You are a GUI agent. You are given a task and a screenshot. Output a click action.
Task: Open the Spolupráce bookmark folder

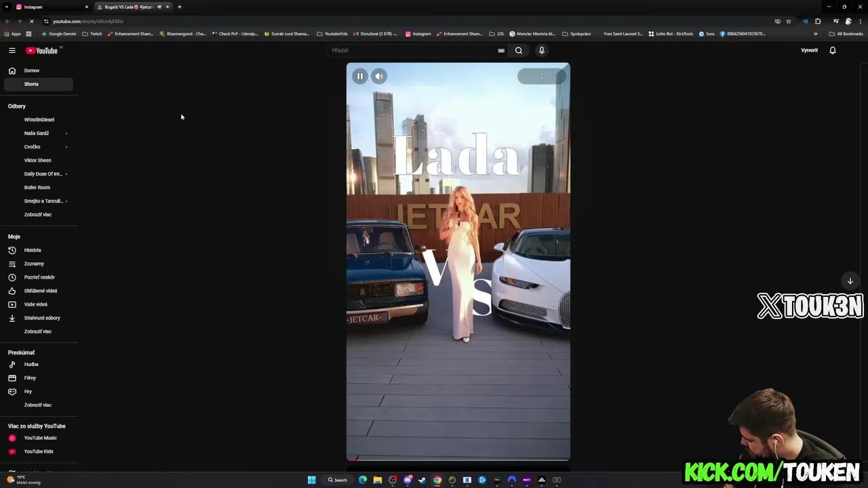577,34
